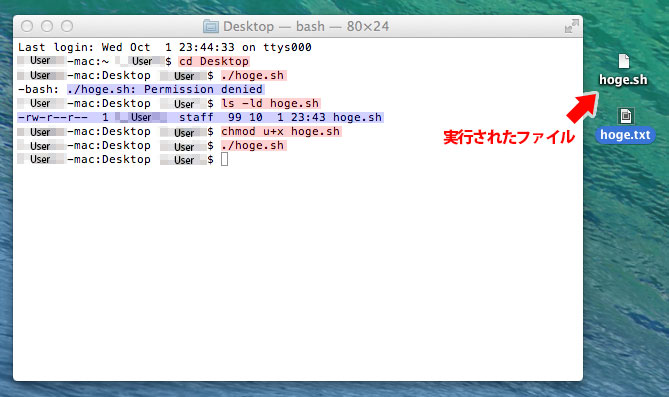The image size is (669, 397).
Task: Click the last './hoge.sh' command text
Action: click(253, 146)
